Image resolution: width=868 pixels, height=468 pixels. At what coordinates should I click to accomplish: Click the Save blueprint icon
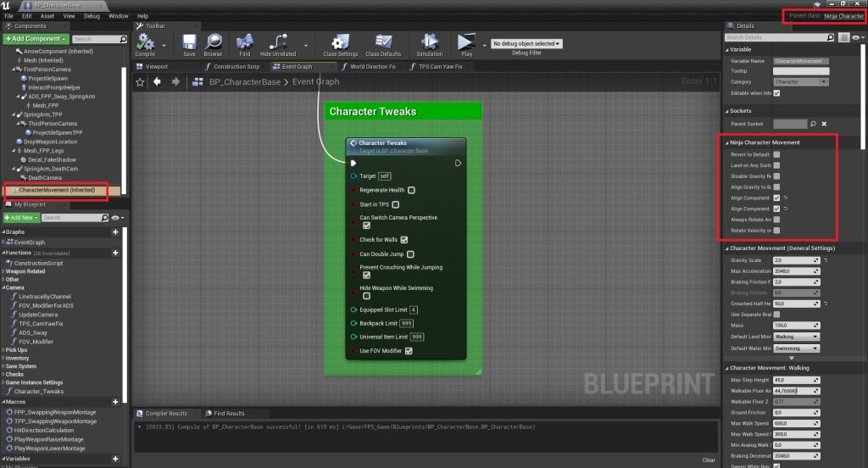189,44
